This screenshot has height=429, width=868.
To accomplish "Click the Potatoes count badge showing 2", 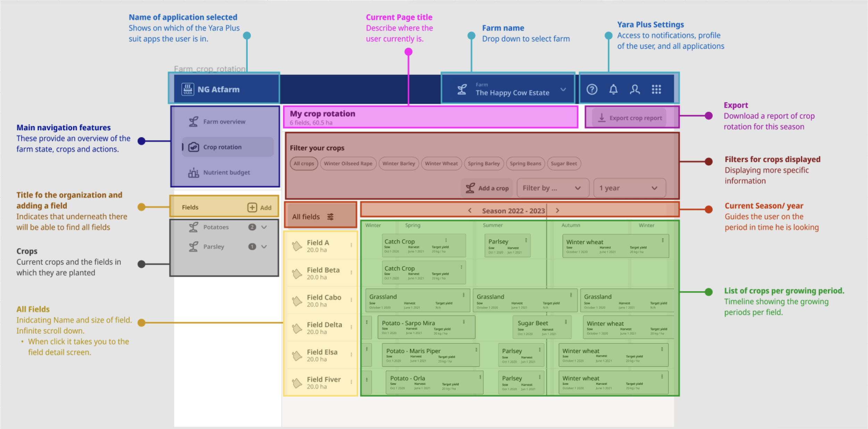I will point(252,227).
